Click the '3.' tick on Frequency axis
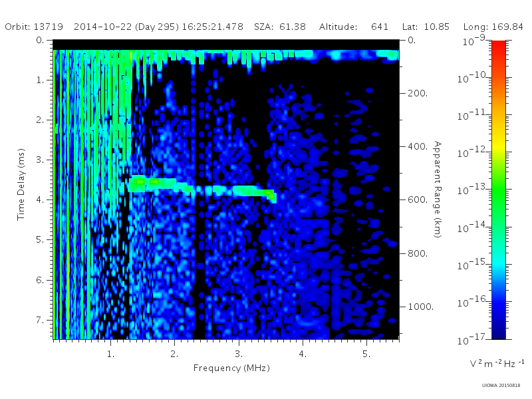532x399 pixels. [239, 354]
